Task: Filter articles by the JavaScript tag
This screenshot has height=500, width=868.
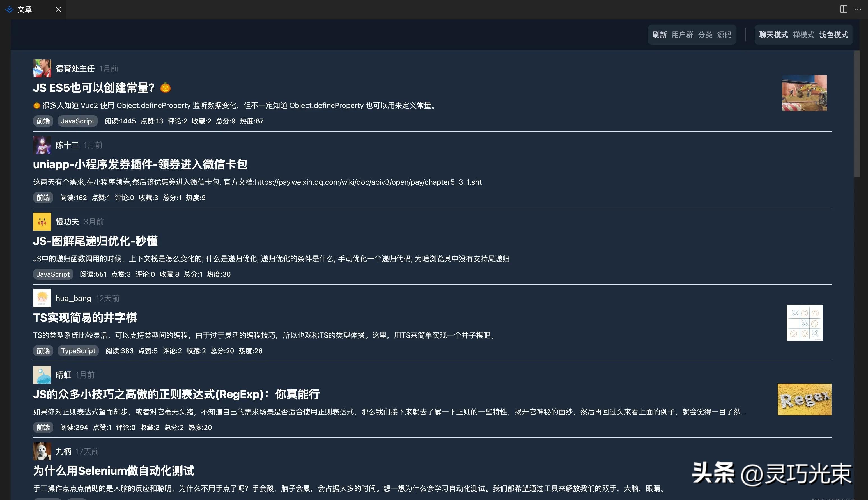Action: coord(78,121)
